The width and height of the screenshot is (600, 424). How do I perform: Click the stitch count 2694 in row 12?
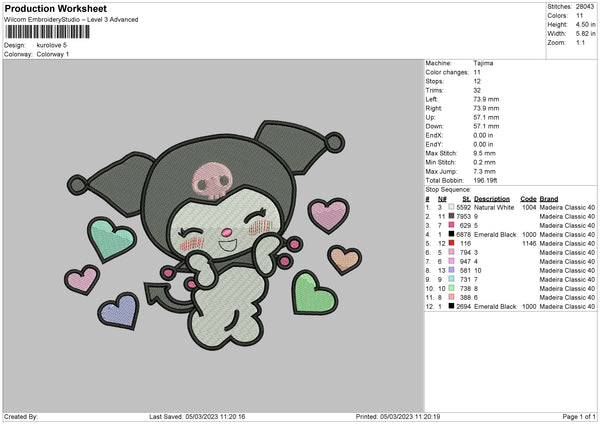click(x=463, y=306)
